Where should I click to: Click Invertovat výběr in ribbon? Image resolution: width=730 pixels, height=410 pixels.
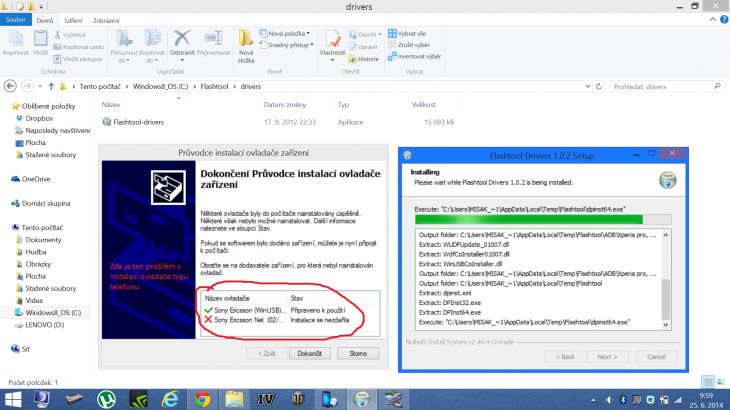click(x=414, y=56)
